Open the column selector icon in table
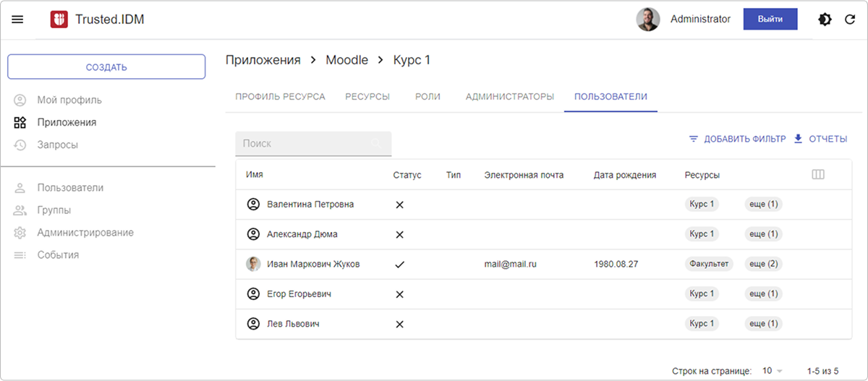868x381 pixels. pyautogui.click(x=818, y=175)
